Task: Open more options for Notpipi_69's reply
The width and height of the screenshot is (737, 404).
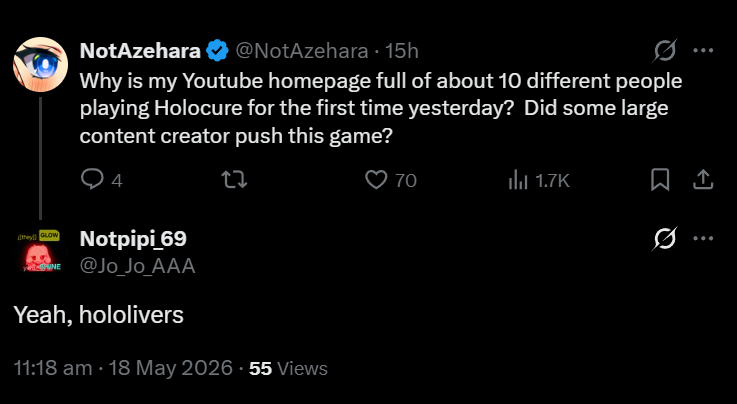Action: coord(704,239)
